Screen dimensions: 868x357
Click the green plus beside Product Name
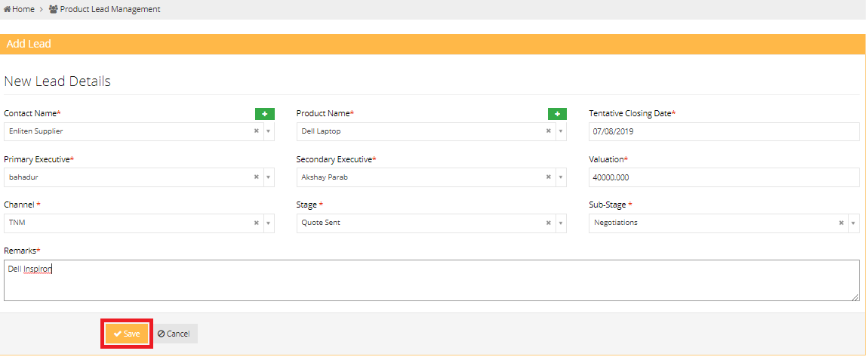pyautogui.click(x=557, y=114)
